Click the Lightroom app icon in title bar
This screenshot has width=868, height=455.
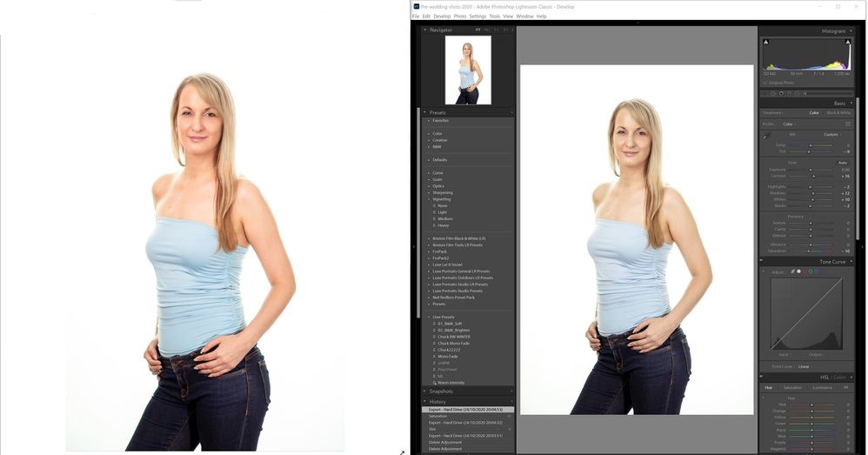(x=417, y=7)
